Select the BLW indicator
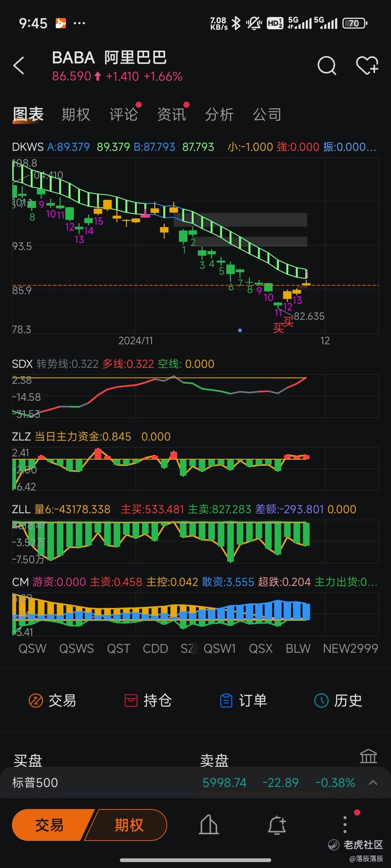 pos(298,648)
